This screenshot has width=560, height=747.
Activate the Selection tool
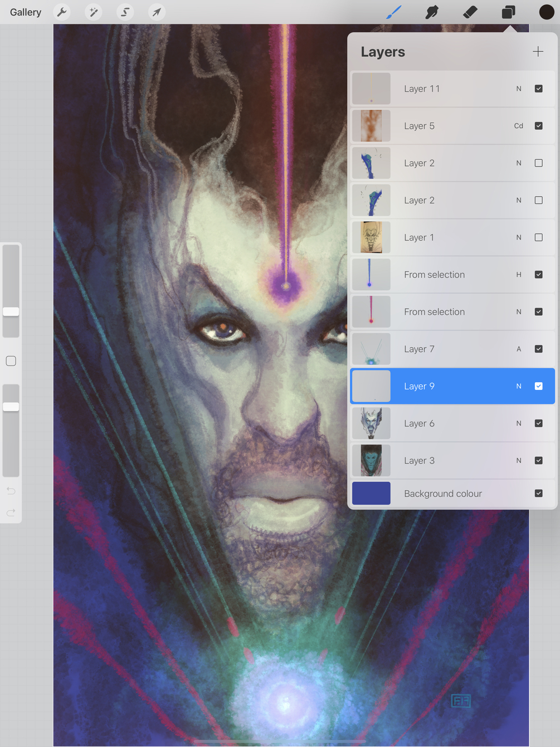125,12
